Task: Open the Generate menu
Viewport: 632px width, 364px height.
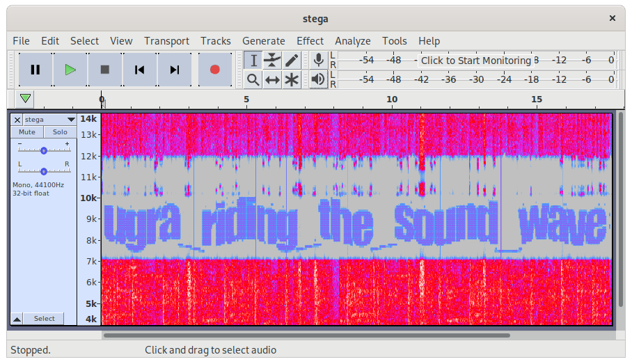Action: tap(264, 41)
